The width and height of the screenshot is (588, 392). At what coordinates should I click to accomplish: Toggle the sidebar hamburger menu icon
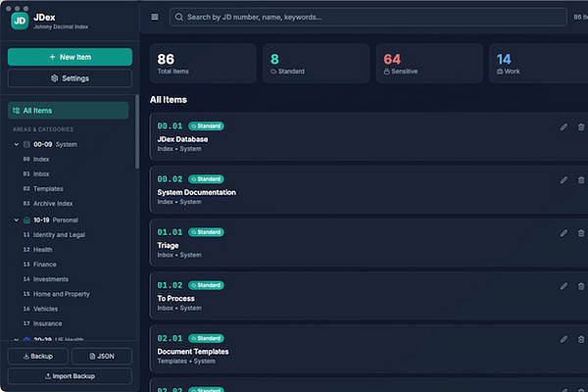(155, 17)
